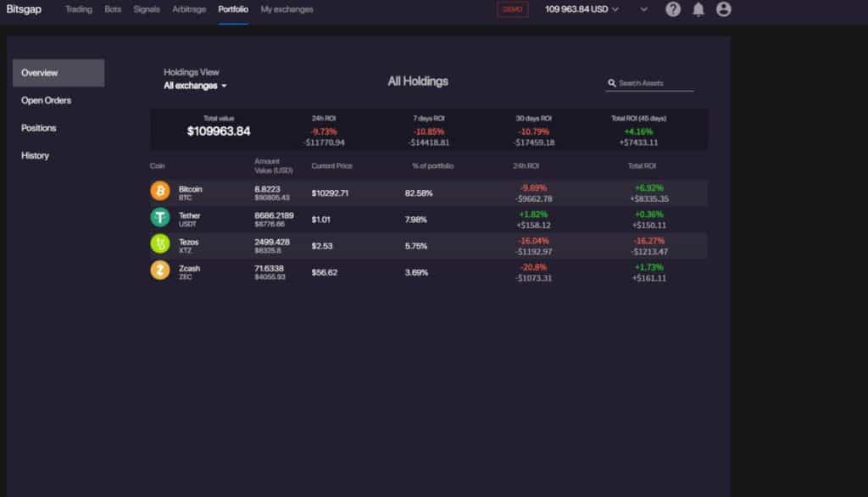Select the Portfolio tab
The width and height of the screenshot is (868, 497).
[x=233, y=9]
